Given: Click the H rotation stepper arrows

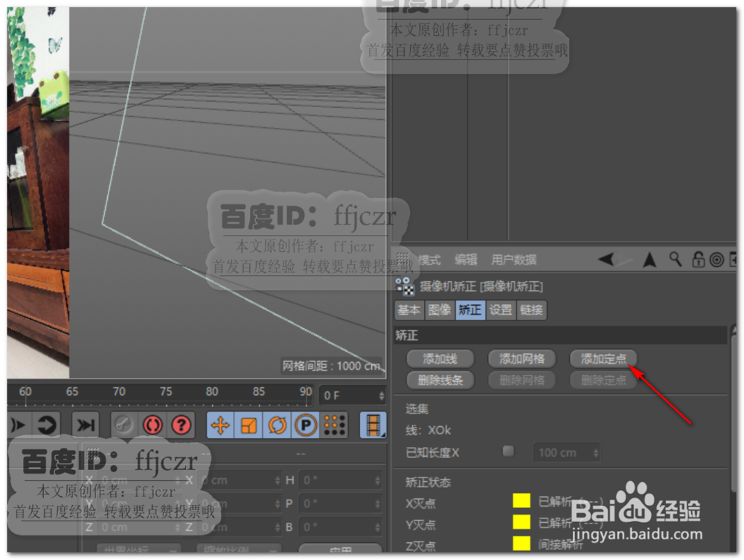Looking at the screenshot, I should coord(378,480).
